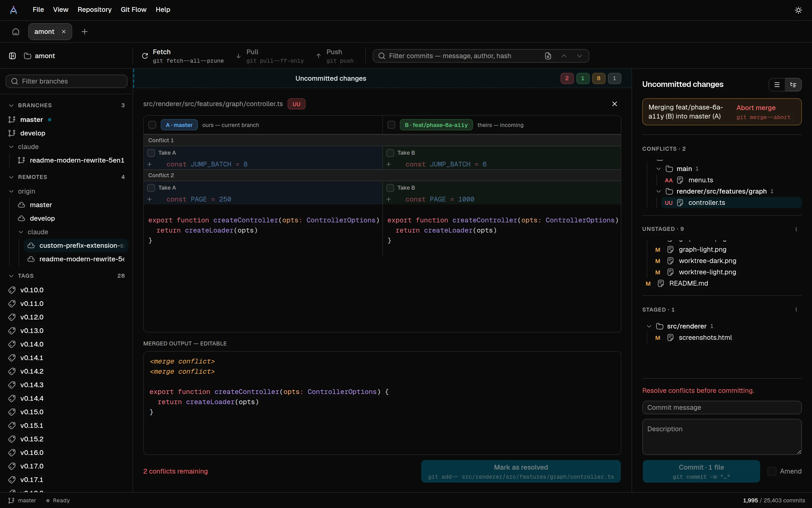
Task: Click the Push up-arrow icon
Action: pos(319,56)
